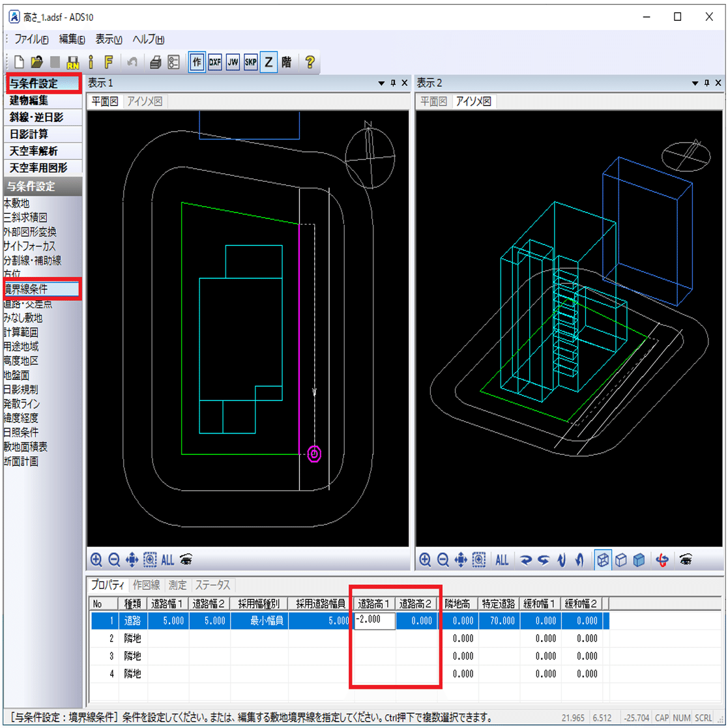Print with the printer icon
This screenshot has height=728, width=728.
(156, 62)
